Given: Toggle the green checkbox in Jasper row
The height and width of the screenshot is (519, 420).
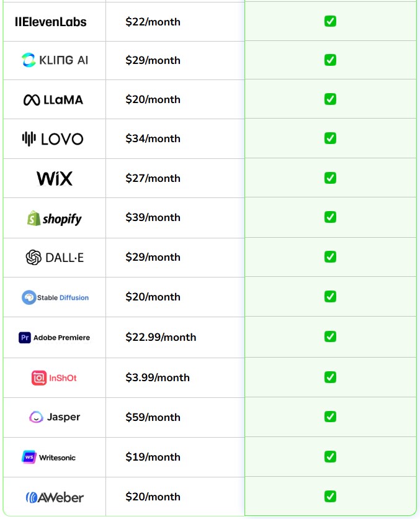Looking at the screenshot, I should coord(330,416).
